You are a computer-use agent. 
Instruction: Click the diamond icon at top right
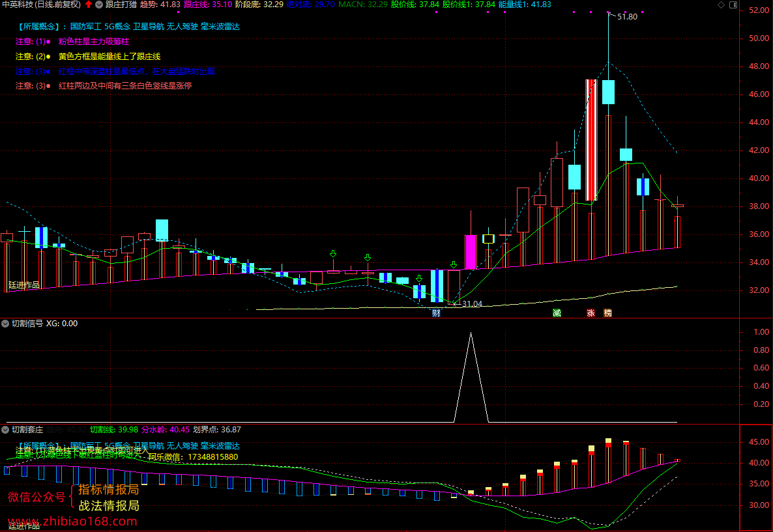(722, 5)
